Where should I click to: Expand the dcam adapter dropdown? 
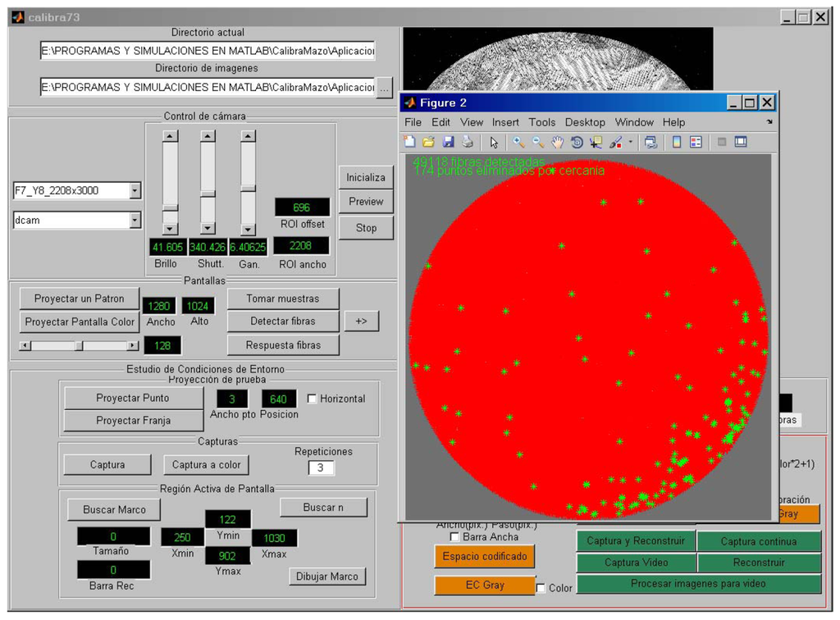pyautogui.click(x=135, y=221)
